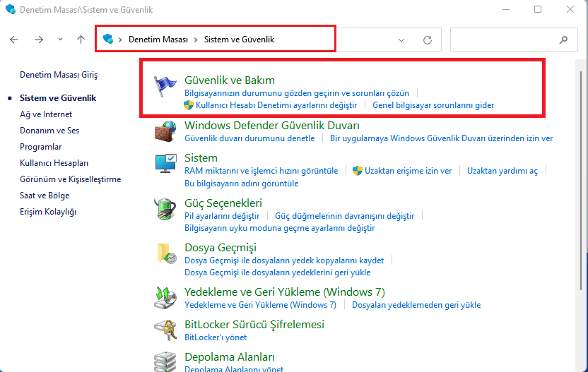Open Görünüm ve Kişiselleştirme category
The width and height of the screenshot is (588, 372).
(71, 179)
